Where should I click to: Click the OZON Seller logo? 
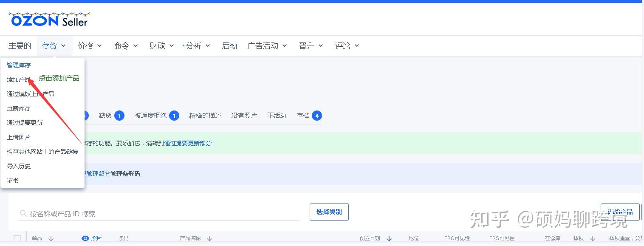click(48, 19)
